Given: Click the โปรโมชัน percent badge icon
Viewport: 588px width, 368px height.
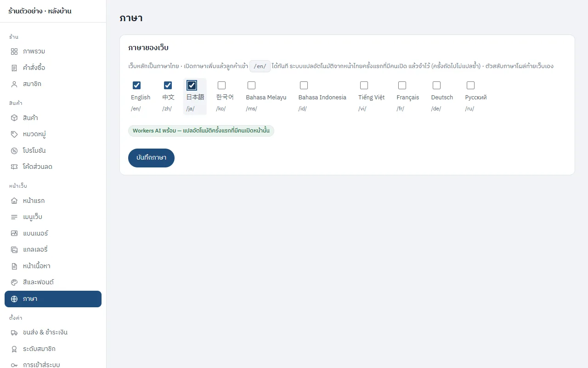Looking at the screenshot, I should (x=14, y=150).
